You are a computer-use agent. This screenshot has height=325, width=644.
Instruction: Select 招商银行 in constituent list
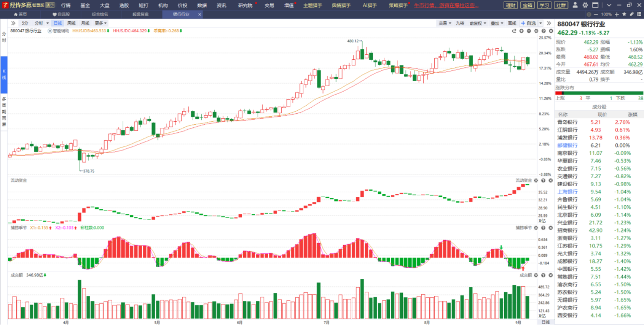tap(599, 230)
